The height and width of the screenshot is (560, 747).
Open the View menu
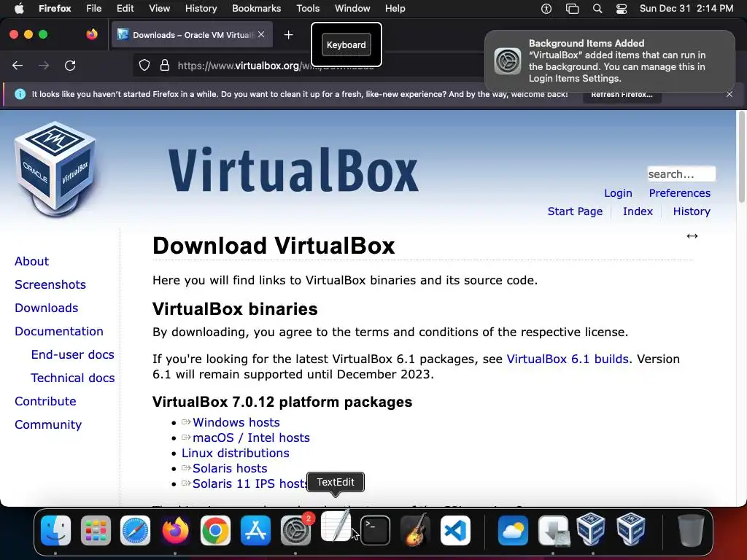159,9
